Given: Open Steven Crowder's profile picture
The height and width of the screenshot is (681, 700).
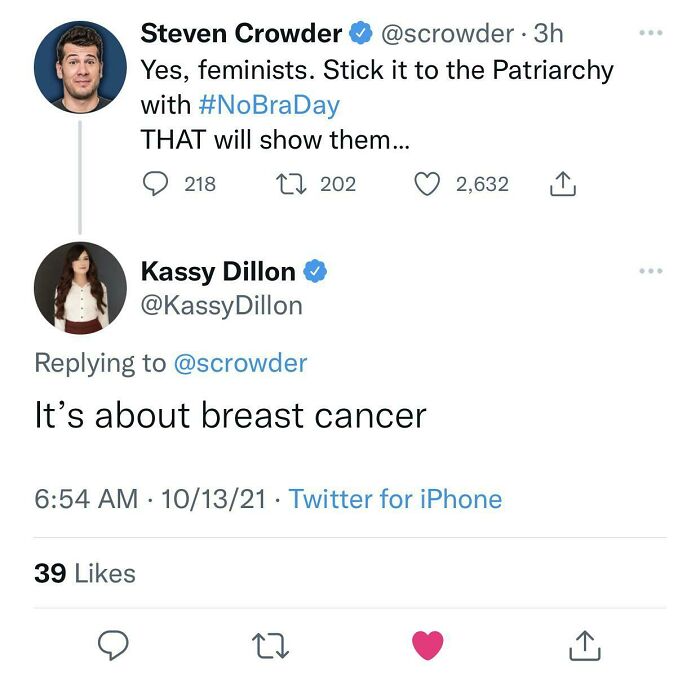Looking at the screenshot, I should (80, 67).
